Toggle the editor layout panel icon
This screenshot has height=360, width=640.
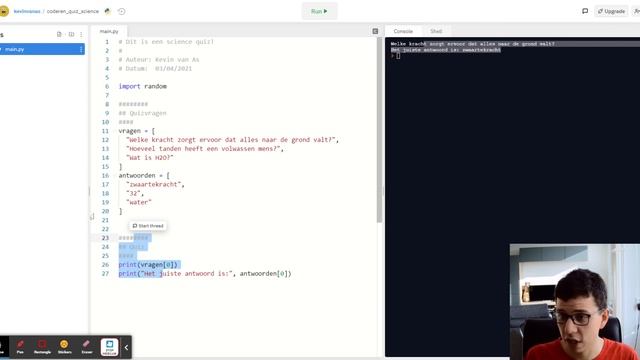(x=375, y=31)
